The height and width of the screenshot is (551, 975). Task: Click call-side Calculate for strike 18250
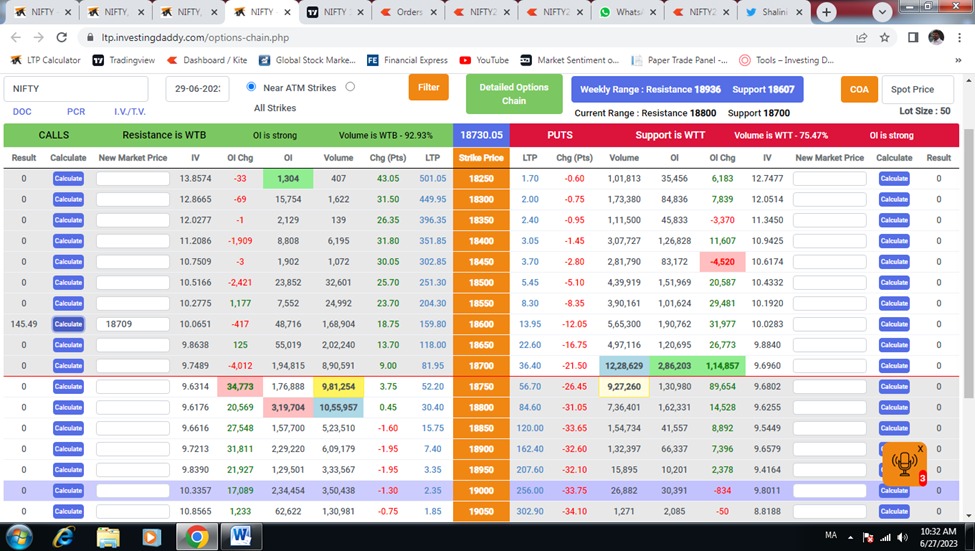point(68,178)
